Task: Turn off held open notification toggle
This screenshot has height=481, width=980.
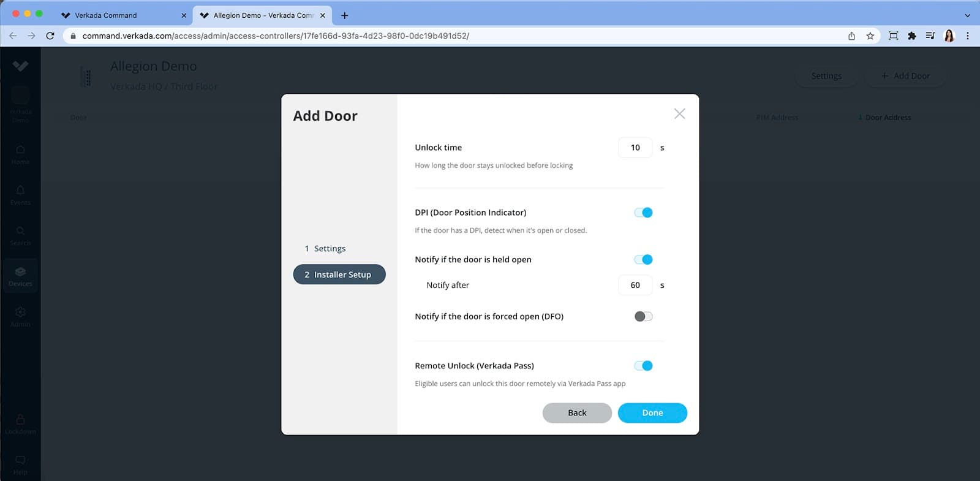Action: pos(643,260)
